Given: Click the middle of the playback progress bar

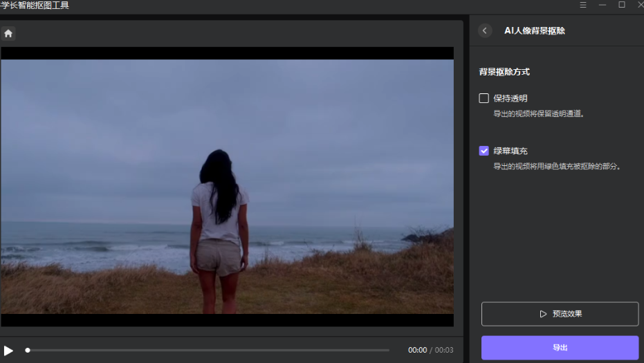Looking at the screenshot, I should coord(208,351).
